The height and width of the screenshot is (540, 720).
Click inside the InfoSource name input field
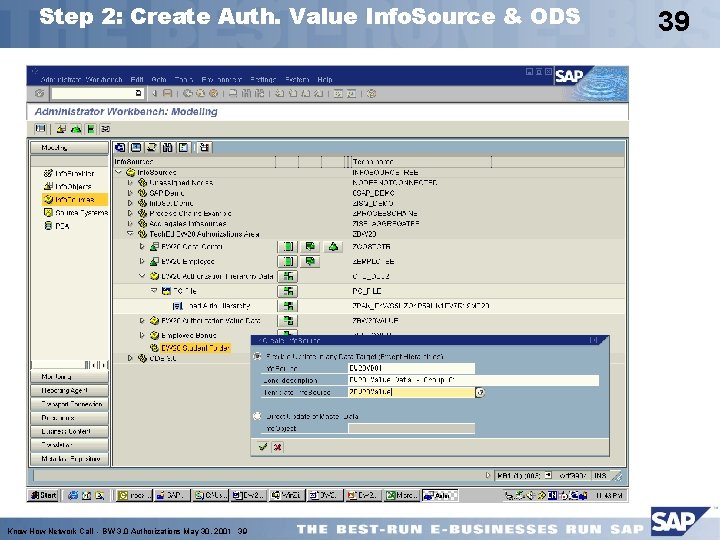(x=411, y=368)
